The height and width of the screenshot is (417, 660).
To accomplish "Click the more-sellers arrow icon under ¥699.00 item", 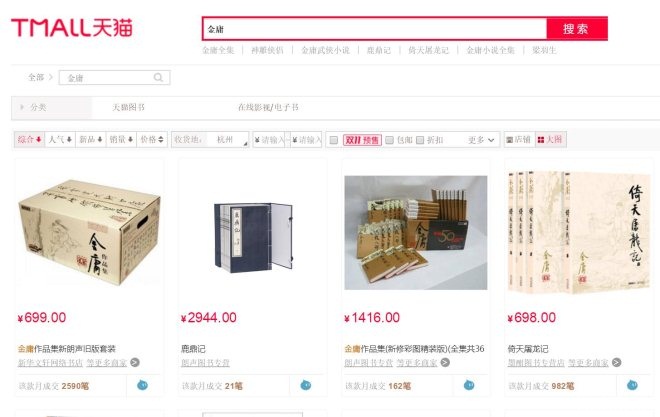I will (x=135, y=362).
